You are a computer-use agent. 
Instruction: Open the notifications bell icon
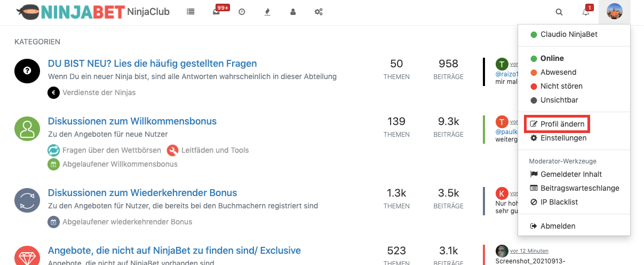[x=586, y=12]
